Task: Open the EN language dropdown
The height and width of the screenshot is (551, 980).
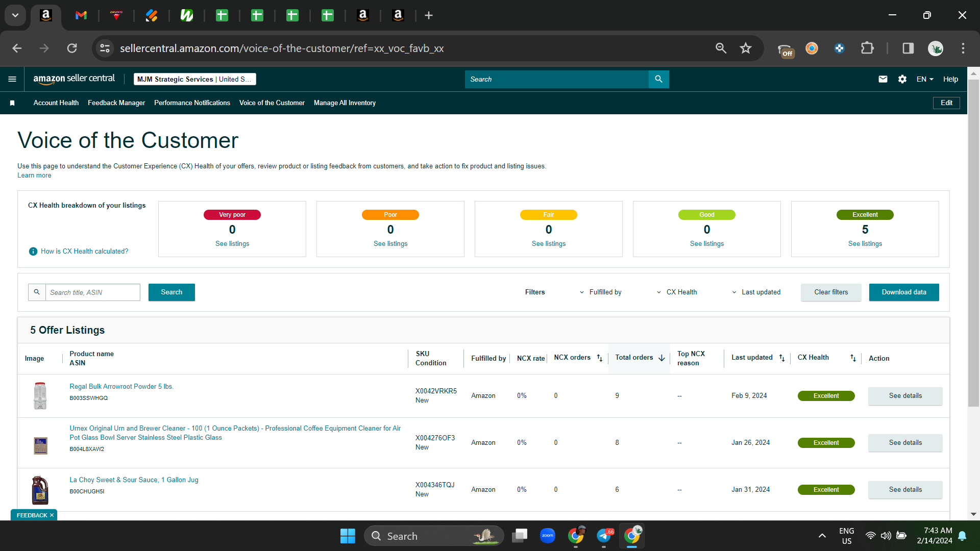Action: tap(925, 79)
